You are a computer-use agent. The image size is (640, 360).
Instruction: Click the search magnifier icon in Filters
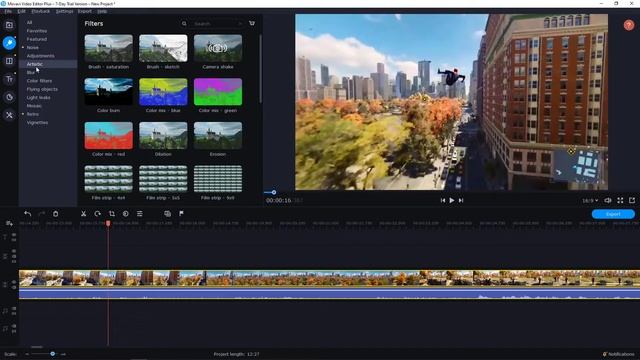pyautogui.click(x=184, y=24)
